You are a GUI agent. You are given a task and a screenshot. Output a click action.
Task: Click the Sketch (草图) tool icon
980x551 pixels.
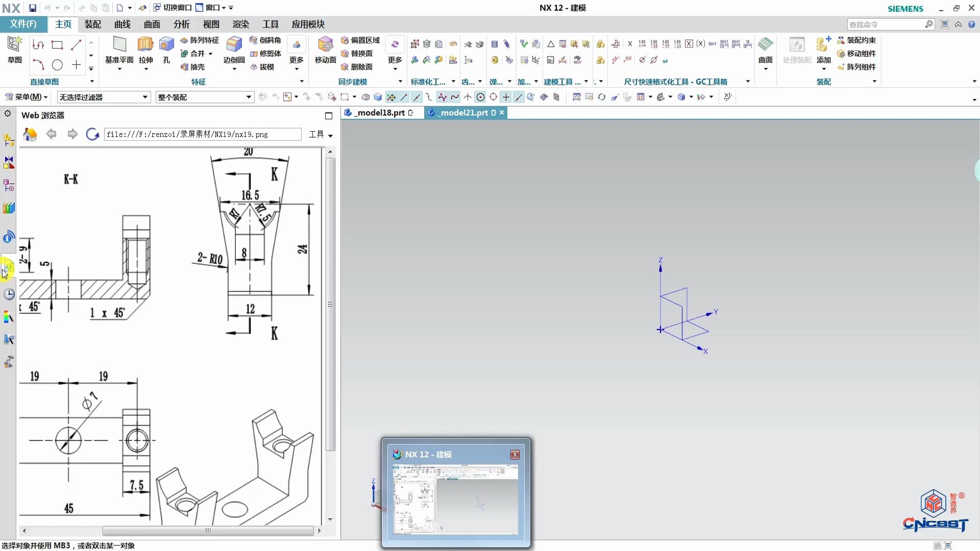click(x=14, y=45)
